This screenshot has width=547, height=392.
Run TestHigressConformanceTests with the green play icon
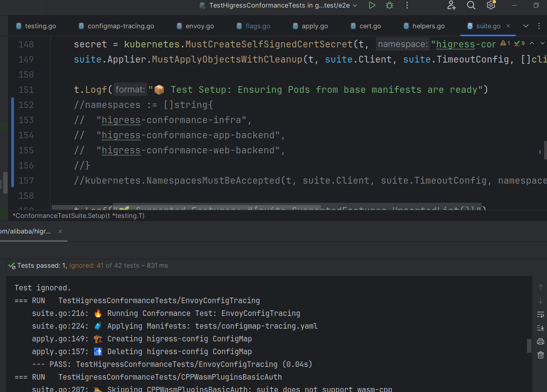tap(372, 5)
